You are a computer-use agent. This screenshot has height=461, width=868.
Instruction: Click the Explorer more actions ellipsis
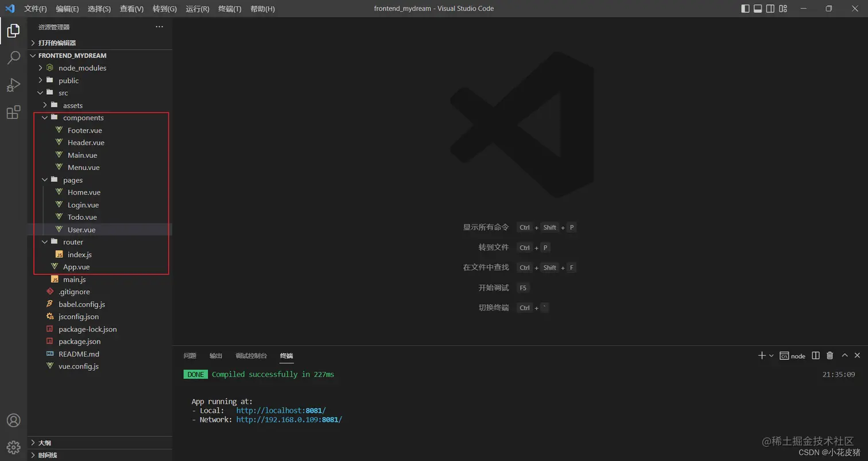point(160,26)
